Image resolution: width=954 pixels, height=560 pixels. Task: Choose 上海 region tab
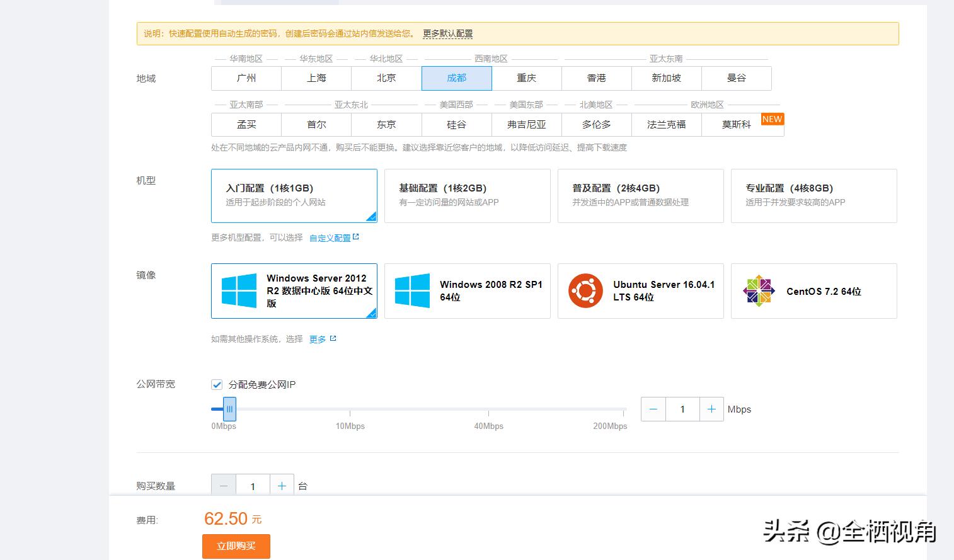point(316,78)
